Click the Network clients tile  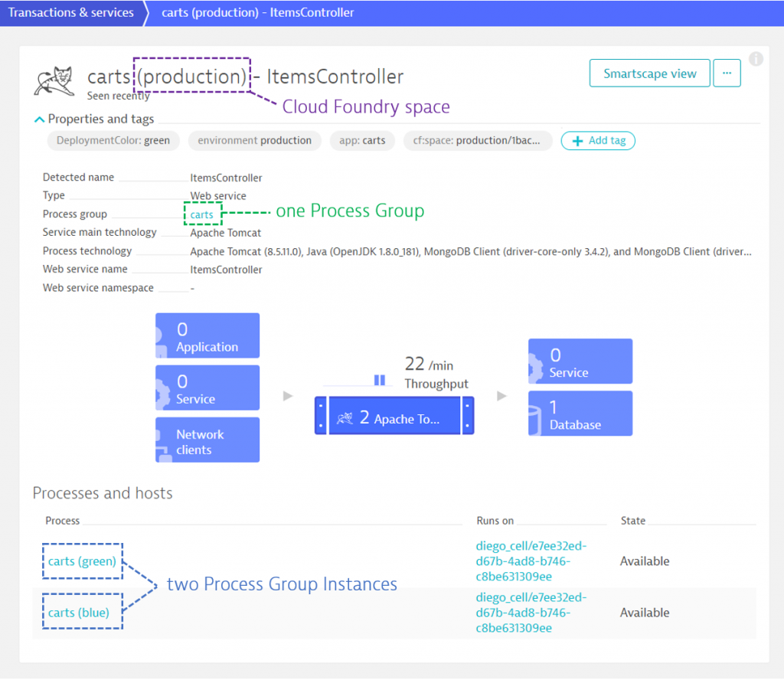coord(207,440)
